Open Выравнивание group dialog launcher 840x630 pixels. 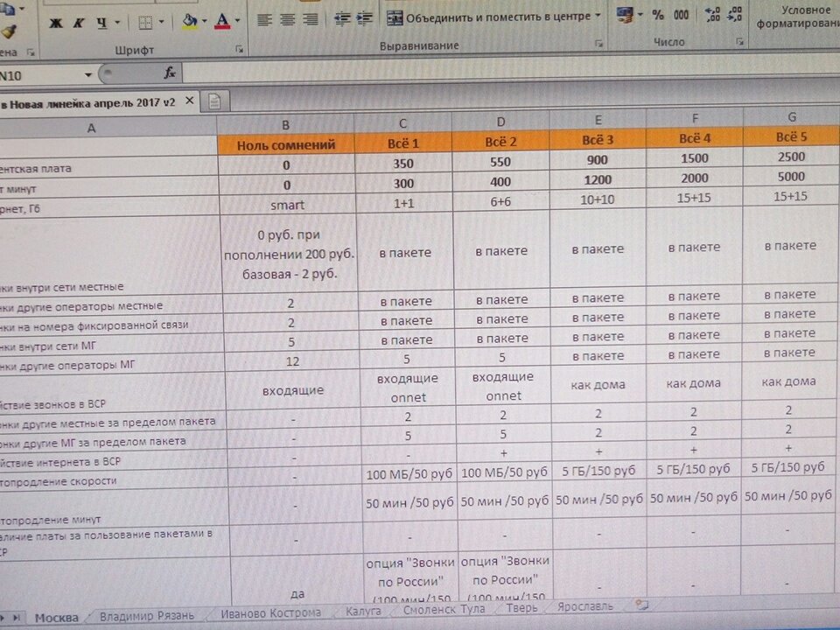pos(598,44)
